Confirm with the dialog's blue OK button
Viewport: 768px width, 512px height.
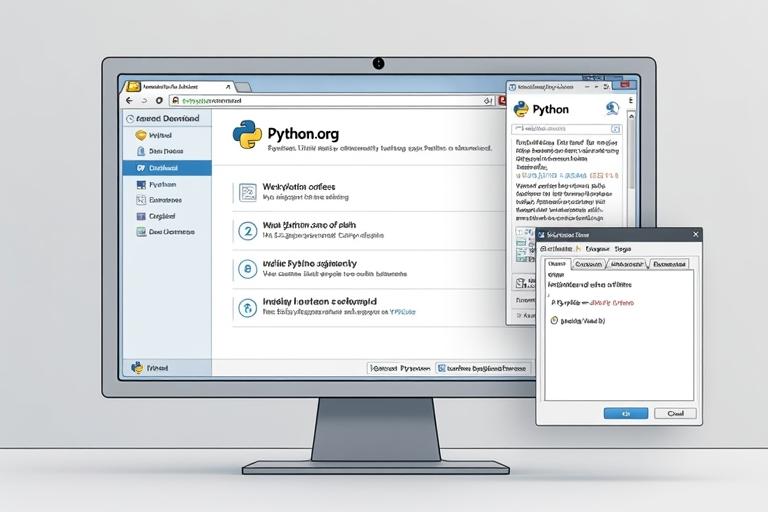click(626, 414)
